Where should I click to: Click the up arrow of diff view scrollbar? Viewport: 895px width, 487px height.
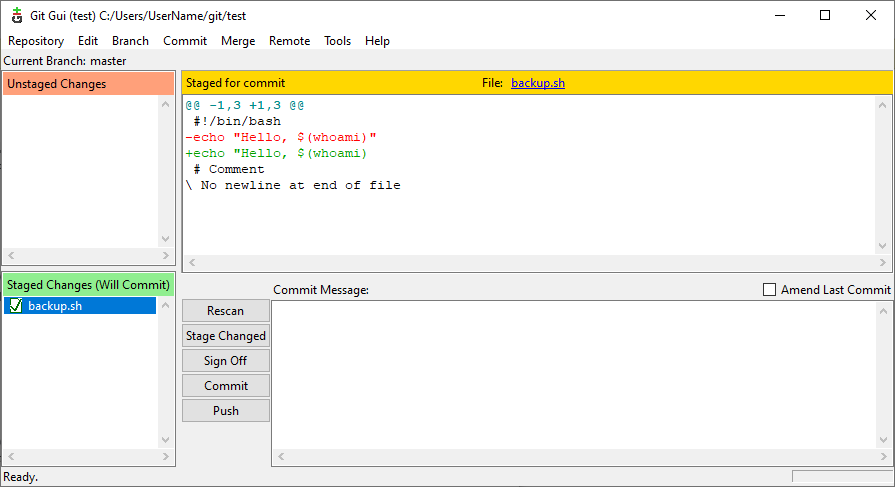882,105
